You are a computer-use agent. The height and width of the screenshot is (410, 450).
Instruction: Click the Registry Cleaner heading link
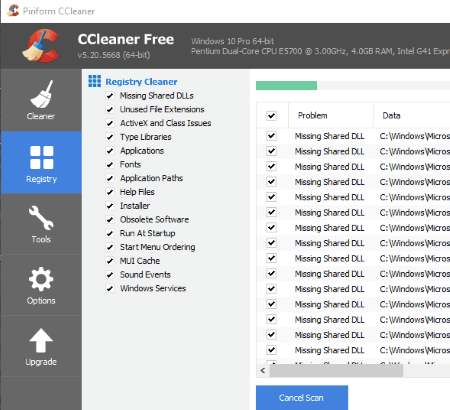pyautogui.click(x=141, y=82)
